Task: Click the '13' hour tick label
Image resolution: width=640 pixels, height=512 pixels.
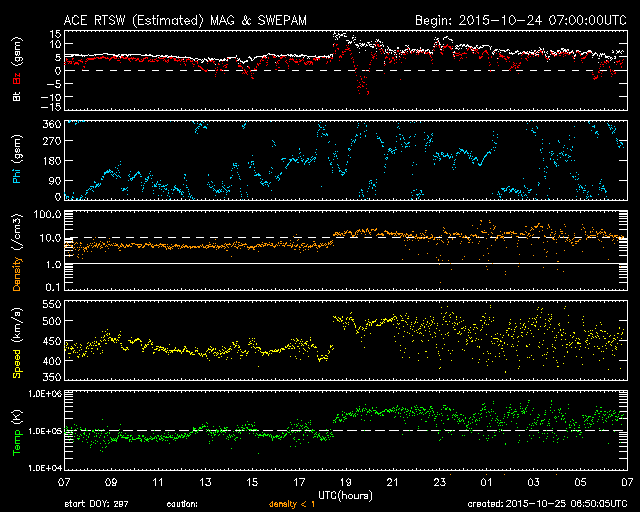Action: [x=205, y=483]
